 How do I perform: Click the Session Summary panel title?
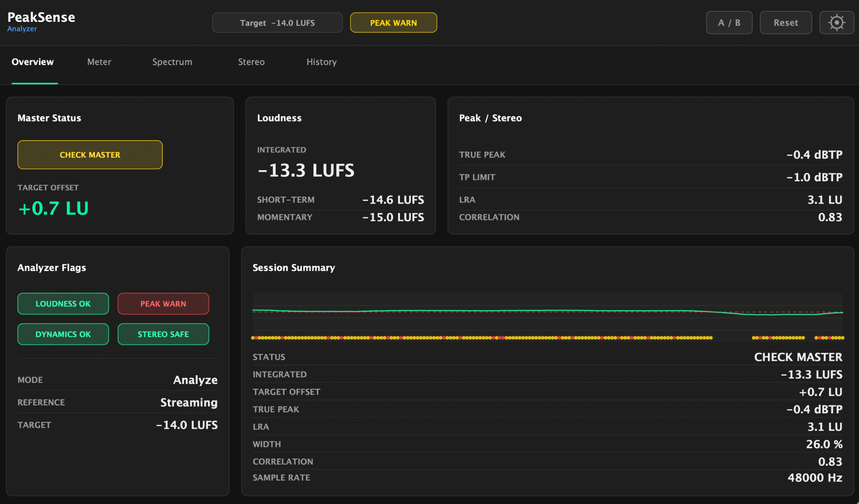pos(294,268)
